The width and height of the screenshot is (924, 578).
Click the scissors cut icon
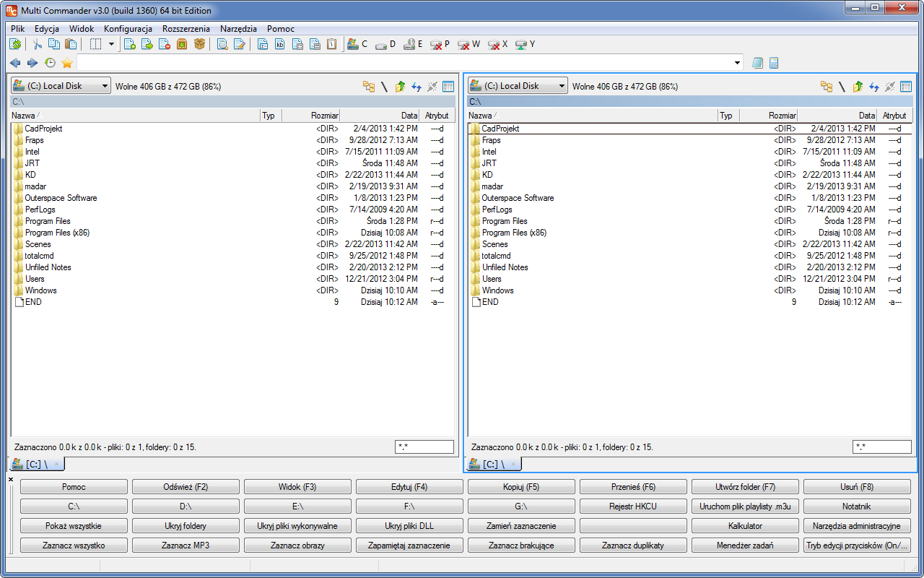coord(38,44)
